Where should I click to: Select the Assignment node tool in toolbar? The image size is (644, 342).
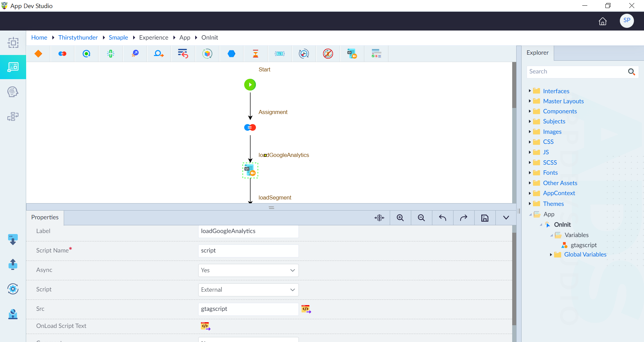[x=62, y=54]
